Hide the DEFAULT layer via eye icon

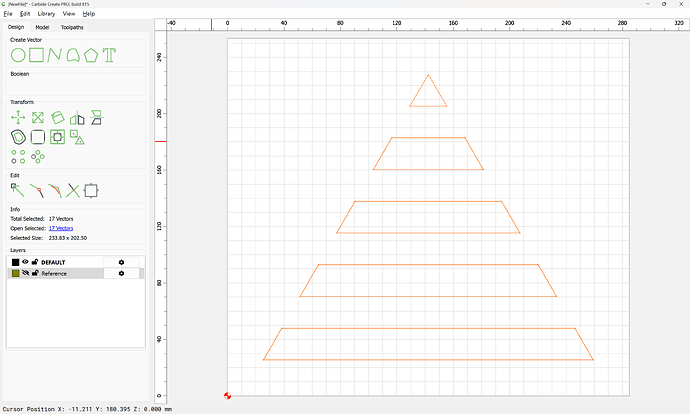(x=25, y=262)
